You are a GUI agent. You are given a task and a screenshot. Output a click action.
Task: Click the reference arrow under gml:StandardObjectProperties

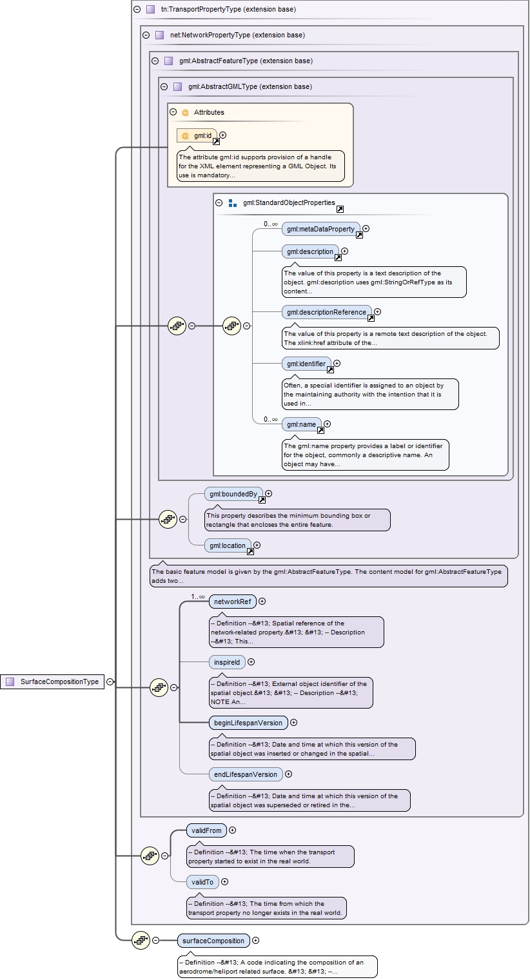coord(340,209)
